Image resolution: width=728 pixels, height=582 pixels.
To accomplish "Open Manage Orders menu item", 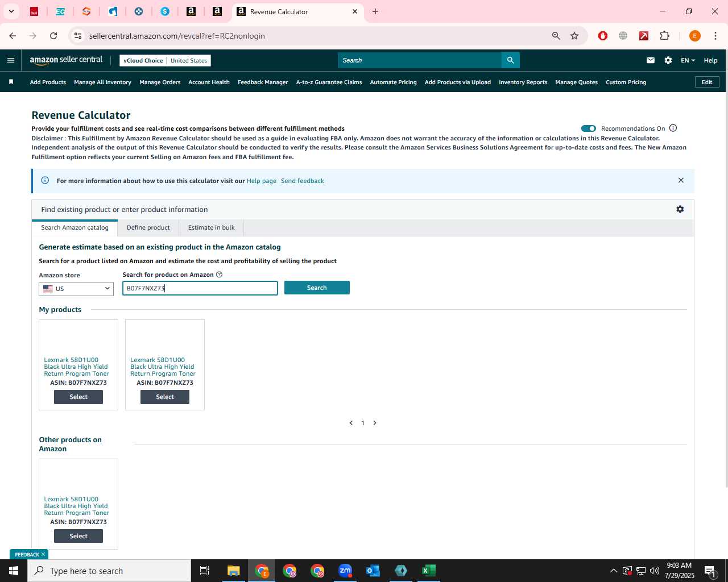I will [160, 82].
